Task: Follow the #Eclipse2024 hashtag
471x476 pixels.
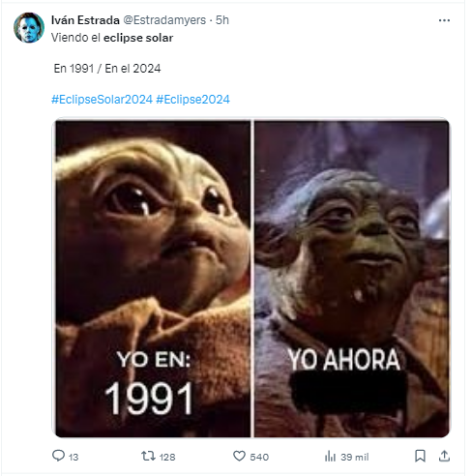Action: pos(192,100)
